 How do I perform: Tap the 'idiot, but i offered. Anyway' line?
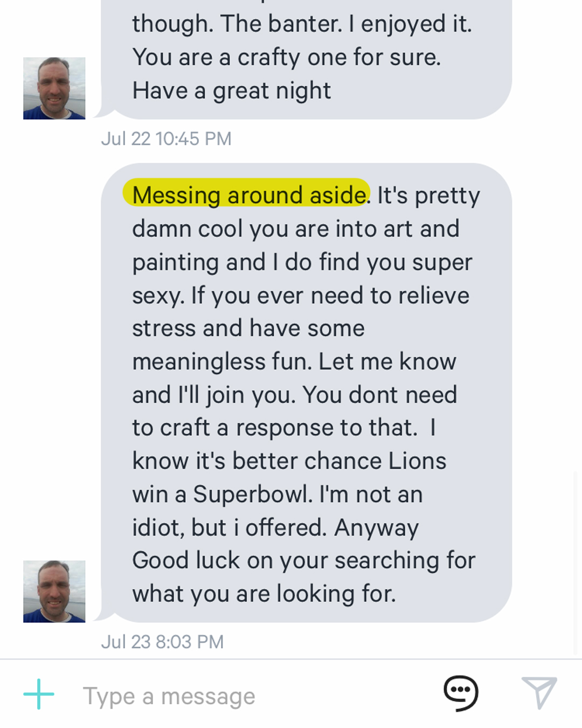click(x=275, y=527)
